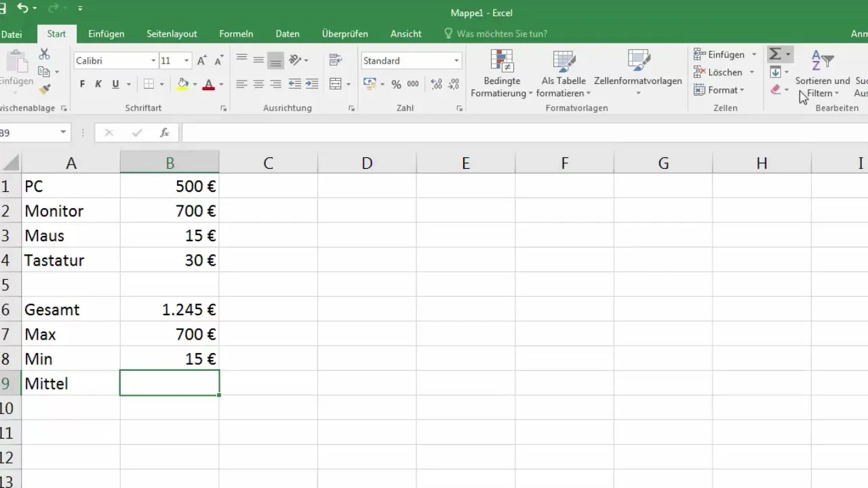Select cell containing 1.245 €
The image size is (868, 488).
[170, 310]
